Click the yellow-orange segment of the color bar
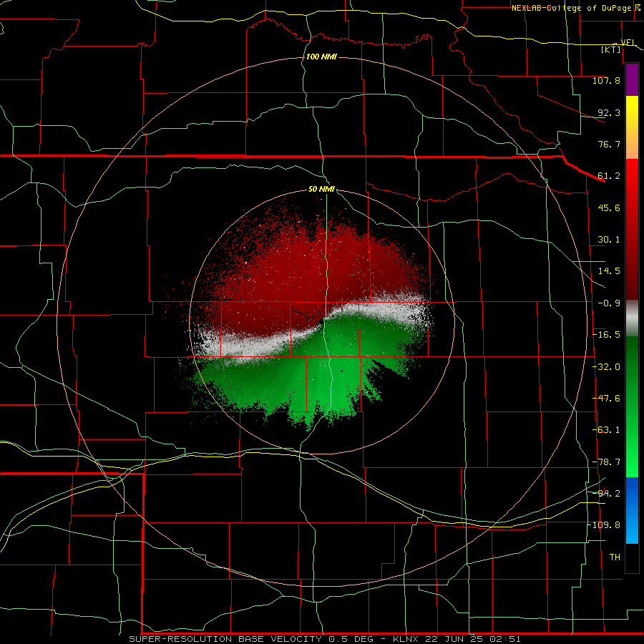 pyautogui.click(x=632, y=127)
